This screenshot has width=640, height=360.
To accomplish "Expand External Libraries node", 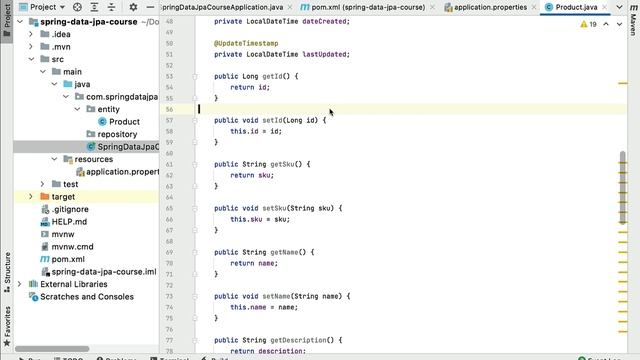I will 20,284.
